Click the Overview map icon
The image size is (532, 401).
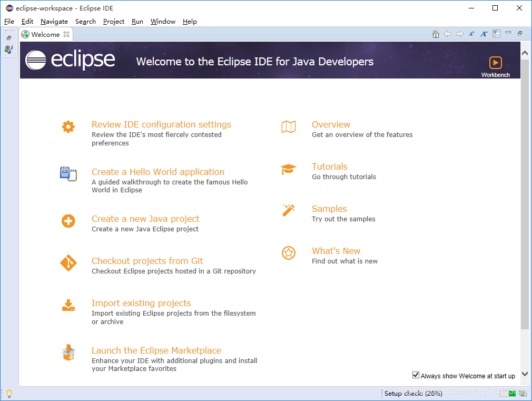[289, 126]
